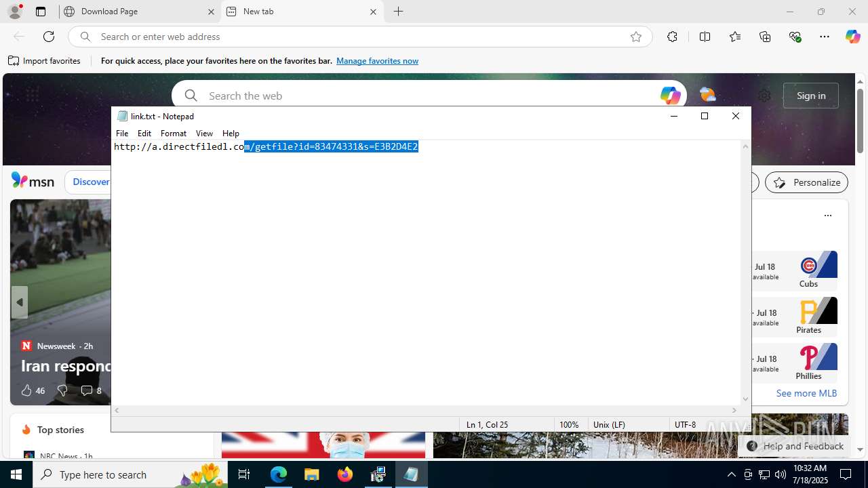Open MSN page settings gear
868x488 pixels.
(x=764, y=96)
